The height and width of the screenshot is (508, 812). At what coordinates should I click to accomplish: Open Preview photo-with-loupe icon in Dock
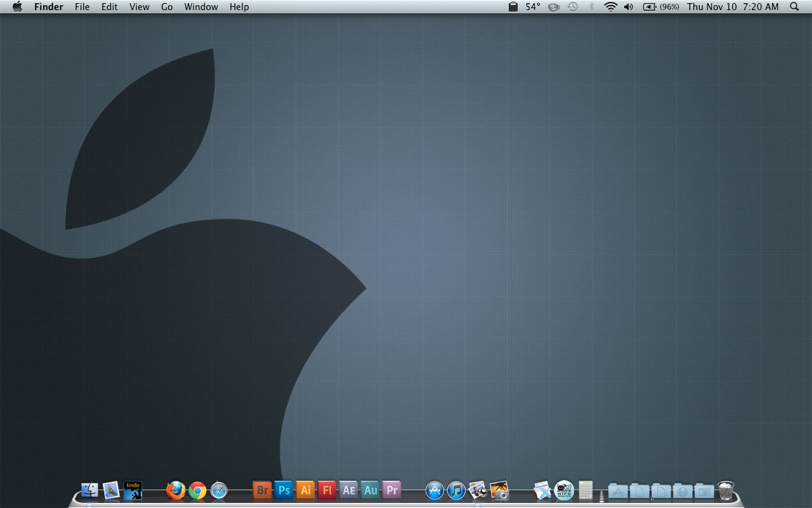(x=478, y=490)
